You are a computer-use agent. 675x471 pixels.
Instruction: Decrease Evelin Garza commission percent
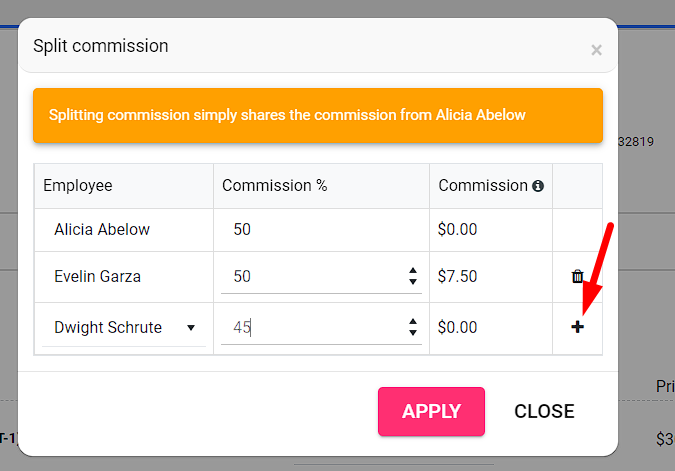[413, 282]
